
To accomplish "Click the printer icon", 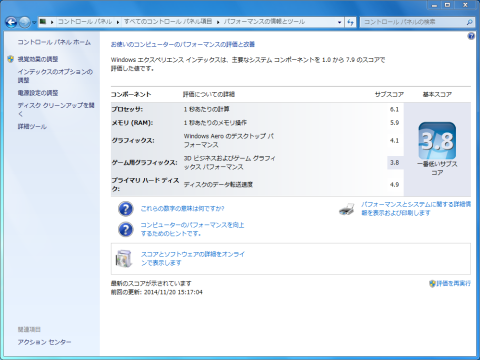I will click(347, 209).
